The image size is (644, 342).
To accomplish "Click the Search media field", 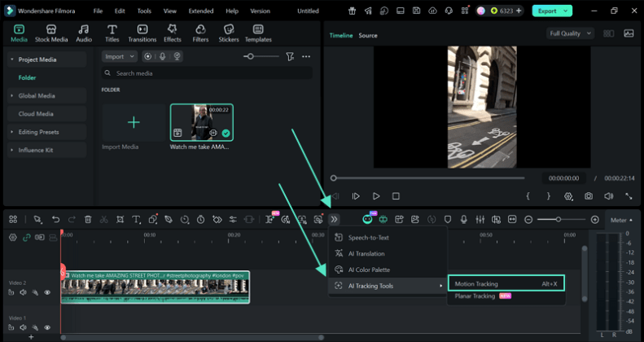I will click(x=207, y=73).
